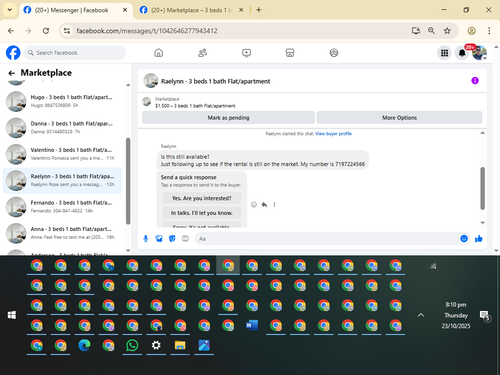Open Chrome profile avatar icon
Image resolution: width=500 pixels, height=375 pixels.
[x=471, y=31]
